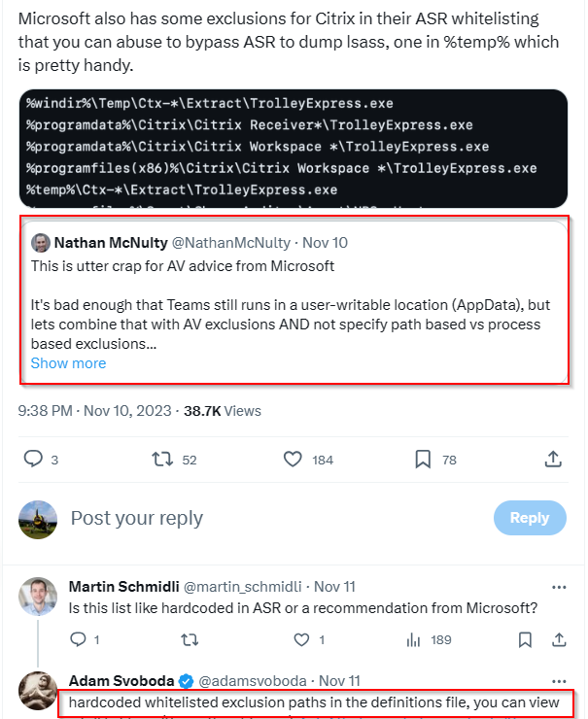Bookmark Martin Schmidli's reply

(x=525, y=639)
